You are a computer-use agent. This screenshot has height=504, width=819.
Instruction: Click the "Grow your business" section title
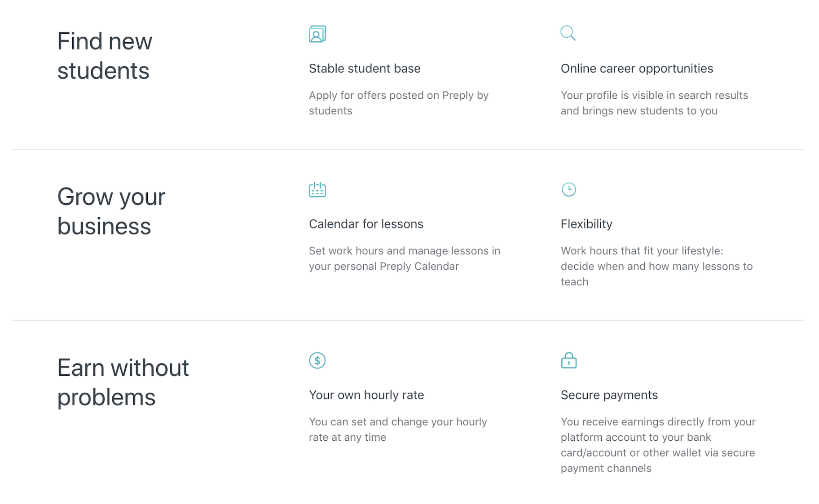(x=111, y=211)
